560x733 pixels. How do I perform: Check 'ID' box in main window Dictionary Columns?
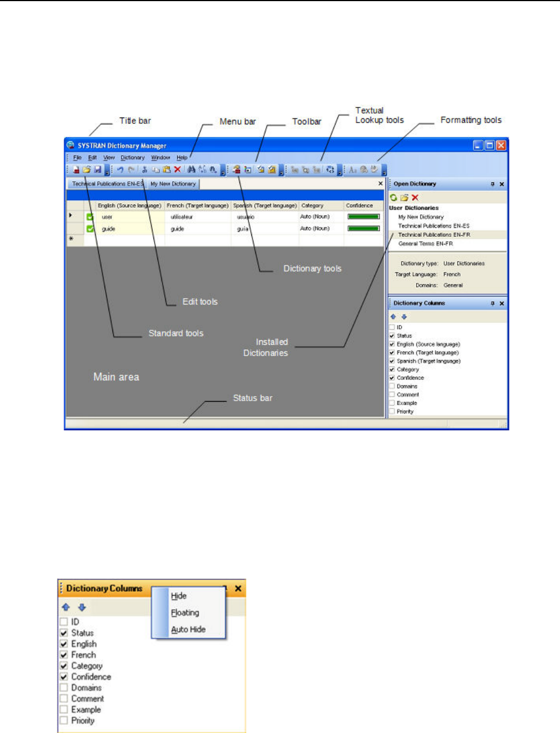coord(392,327)
